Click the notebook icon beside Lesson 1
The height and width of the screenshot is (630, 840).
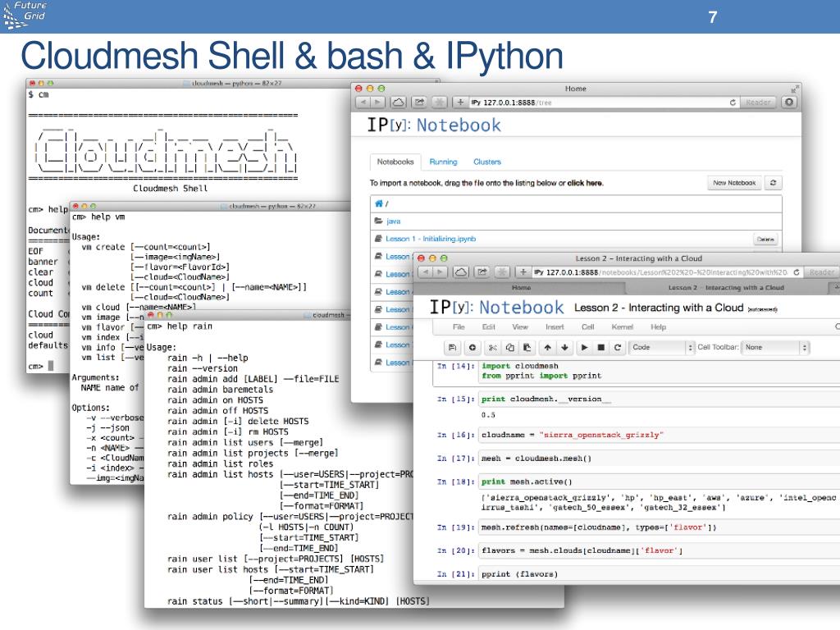click(x=378, y=239)
